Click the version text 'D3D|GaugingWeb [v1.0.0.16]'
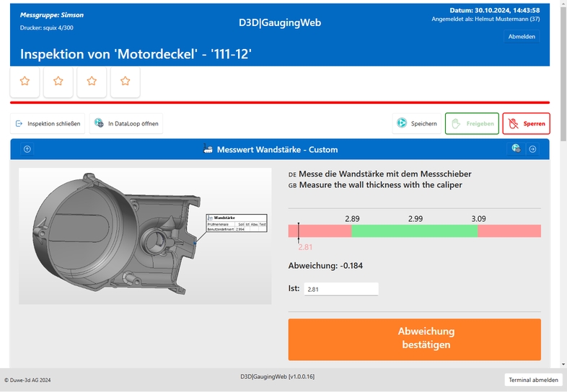This screenshot has width=567, height=392. click(x=277, y=377)
